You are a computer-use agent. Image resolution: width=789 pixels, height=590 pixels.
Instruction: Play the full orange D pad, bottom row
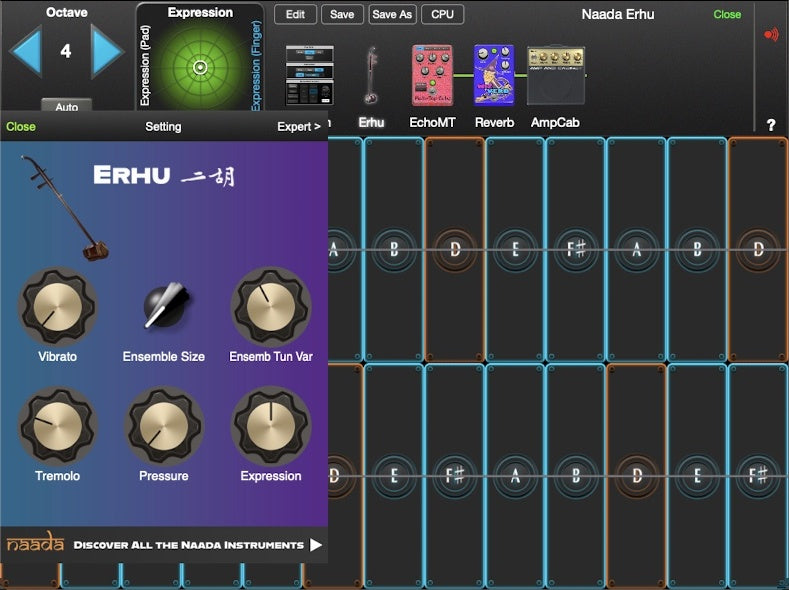[637, 475]
